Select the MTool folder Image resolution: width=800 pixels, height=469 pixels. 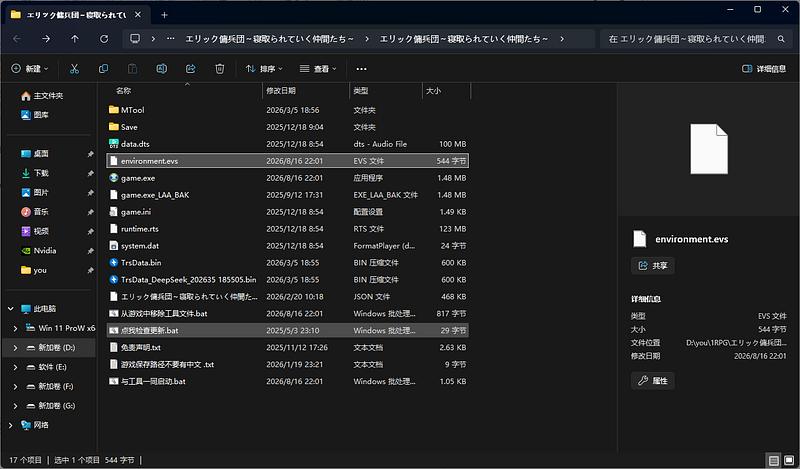[x=288, y=110]
